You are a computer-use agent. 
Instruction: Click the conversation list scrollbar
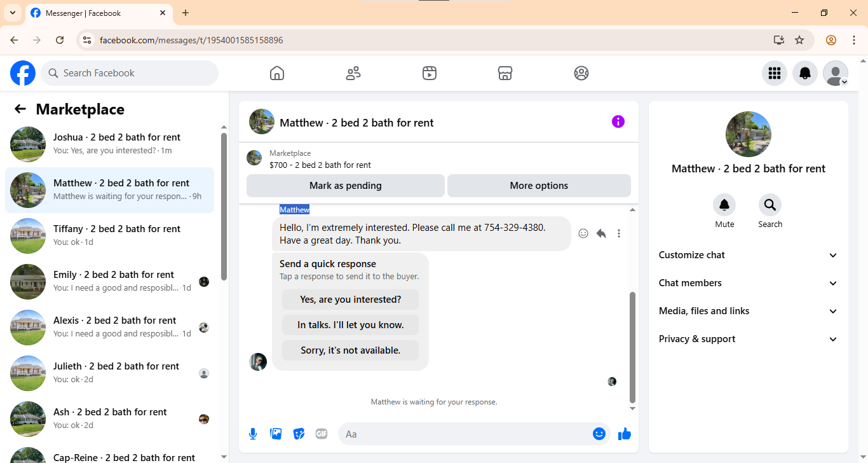pyautogui.click(x=224, y=206)
